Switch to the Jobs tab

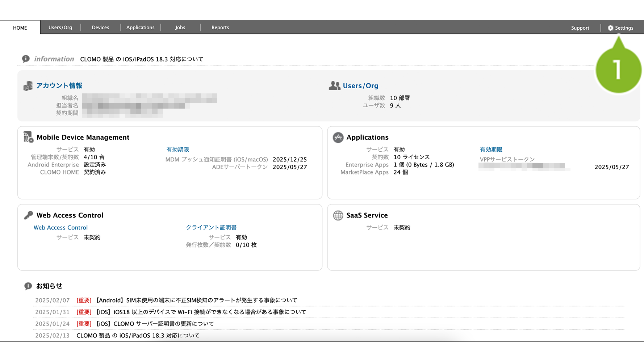180,28
